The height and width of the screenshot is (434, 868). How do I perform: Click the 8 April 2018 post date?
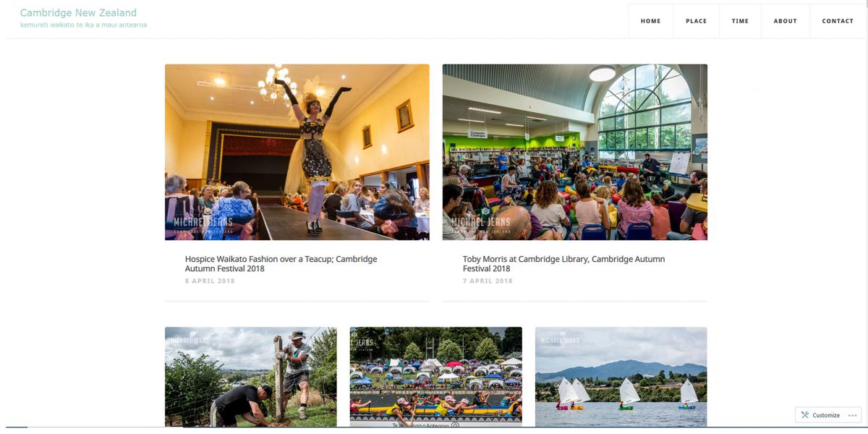(210, 281)
